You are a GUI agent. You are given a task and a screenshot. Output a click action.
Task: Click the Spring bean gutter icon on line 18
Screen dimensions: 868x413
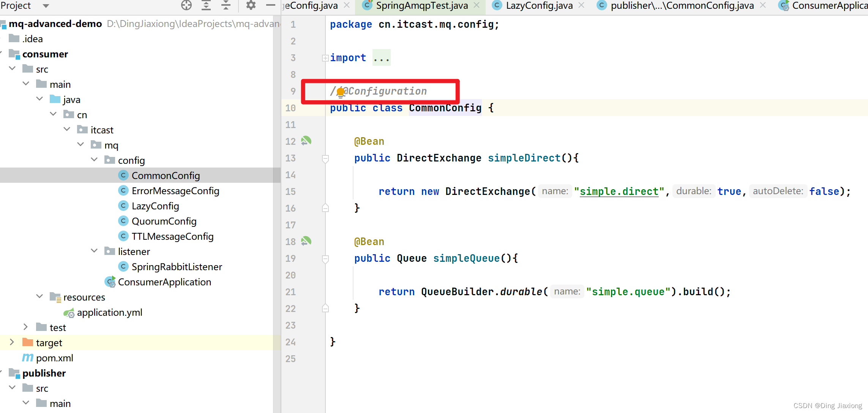coord(306,241)
